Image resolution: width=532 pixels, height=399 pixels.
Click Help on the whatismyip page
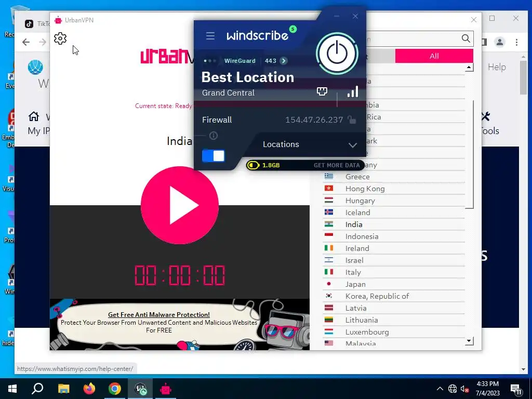497,67
